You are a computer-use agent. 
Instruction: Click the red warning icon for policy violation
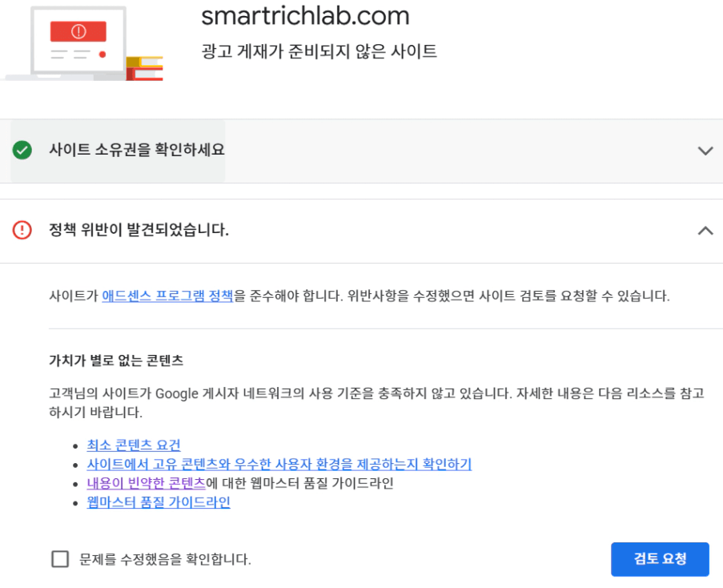(x=22, y=230)
